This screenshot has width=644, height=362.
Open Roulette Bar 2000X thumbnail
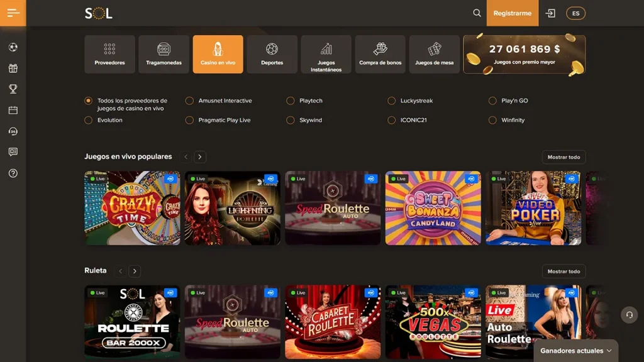pos(132,322)
